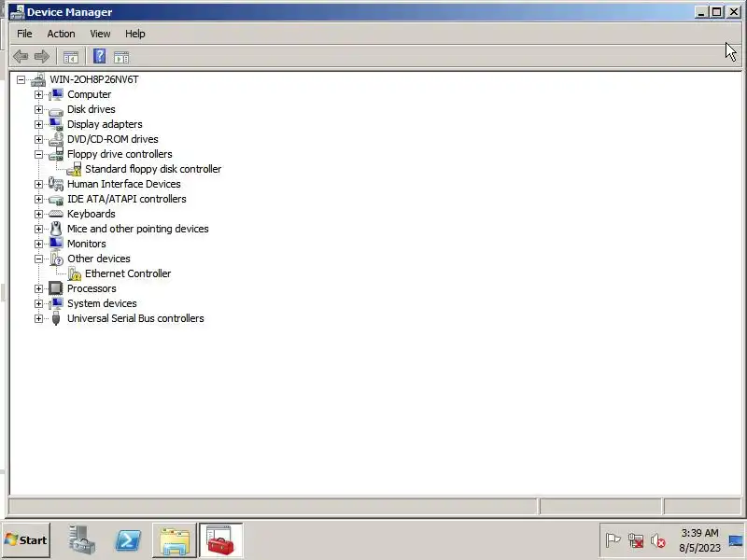Click the Start button

coord(26,540)
